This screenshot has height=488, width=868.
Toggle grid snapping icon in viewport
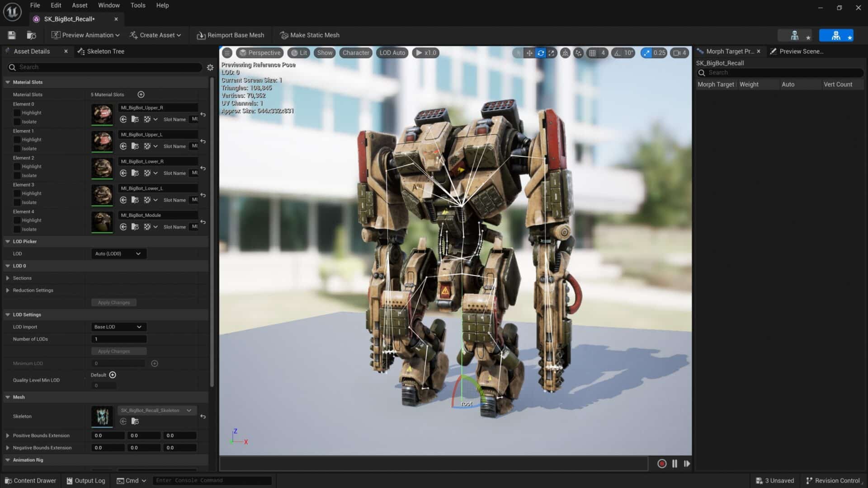592,53
